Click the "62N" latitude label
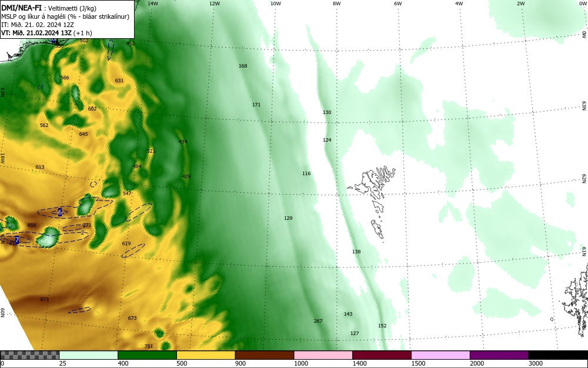 click(584, 179)
